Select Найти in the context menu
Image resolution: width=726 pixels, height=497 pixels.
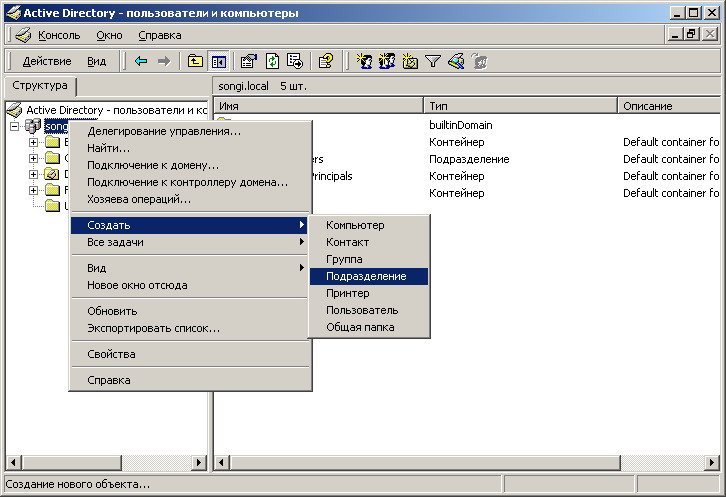point(189,148)
